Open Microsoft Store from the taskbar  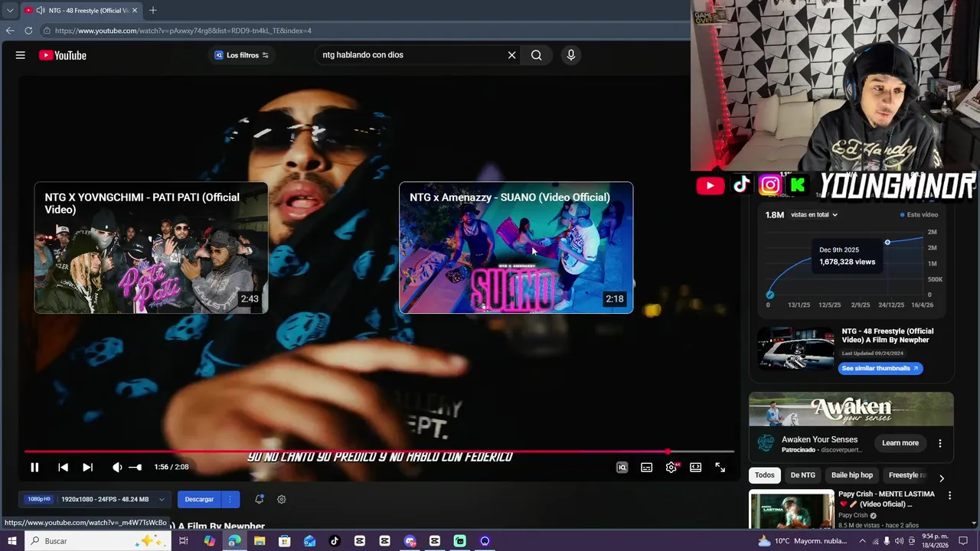285,541
